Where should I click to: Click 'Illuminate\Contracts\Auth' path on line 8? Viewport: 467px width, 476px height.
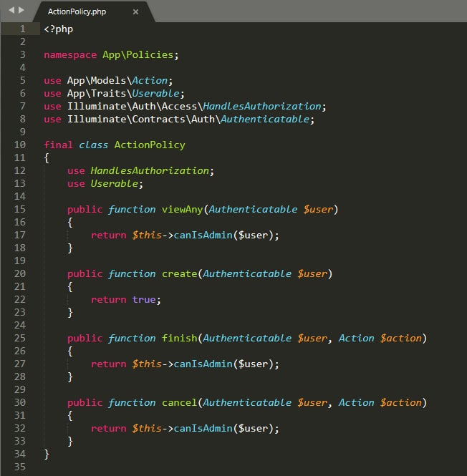[x=141, y=120]
